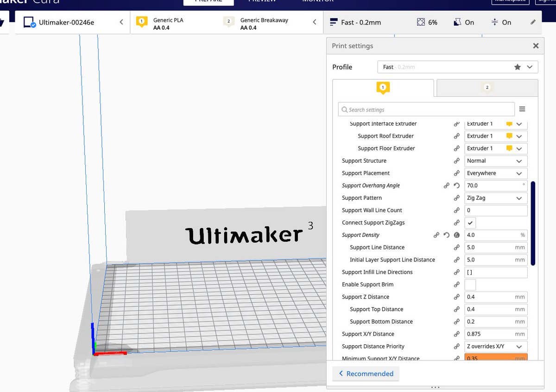Edit the Support Overhang Angle value 70.0
Image resolution: width=556 pixels, height=392 pixels.
pos(496,185)
